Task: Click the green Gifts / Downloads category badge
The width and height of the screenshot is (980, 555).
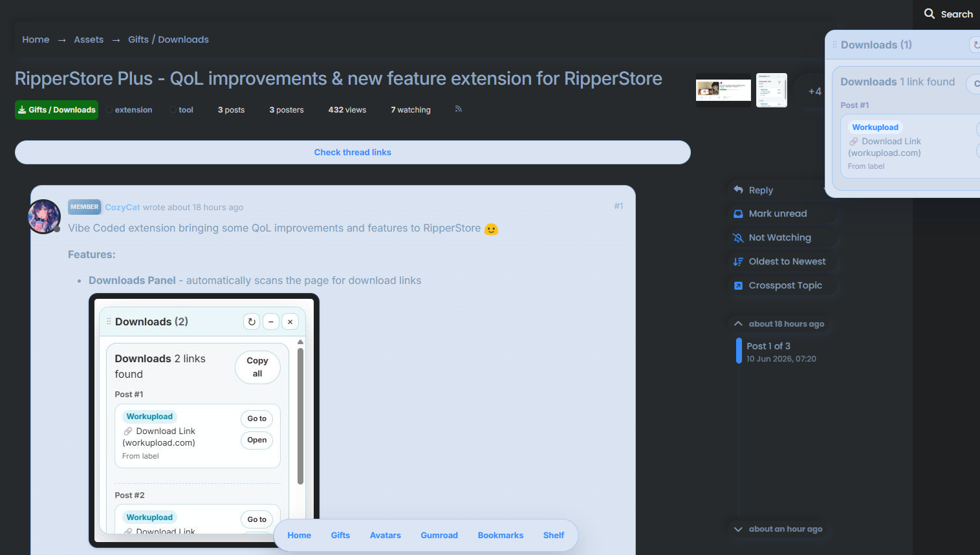Action: [57, 110]
